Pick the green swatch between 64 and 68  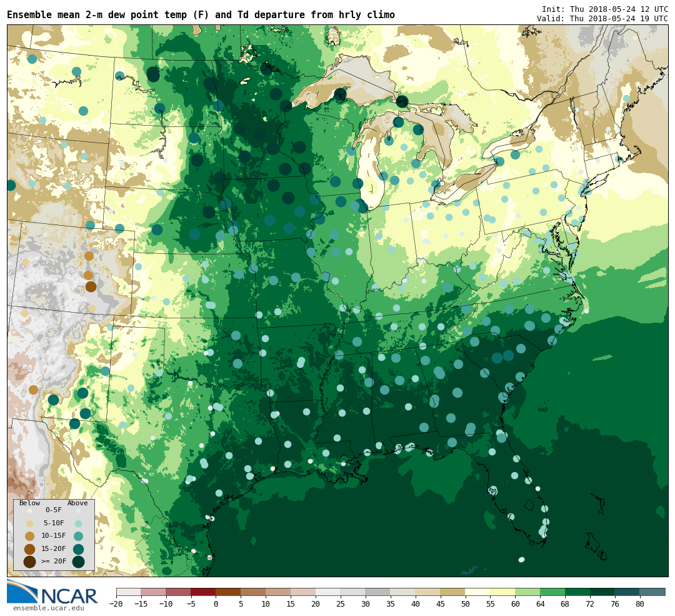pos(553,592)
